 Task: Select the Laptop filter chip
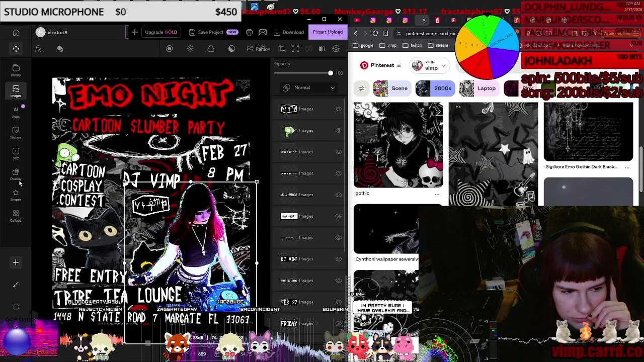coord(478,88)
